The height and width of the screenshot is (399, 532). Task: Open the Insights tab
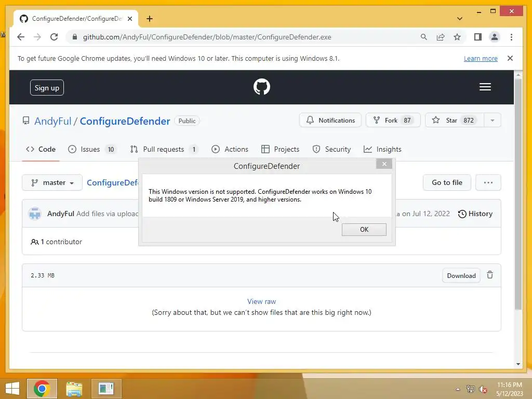coord(382,149)
